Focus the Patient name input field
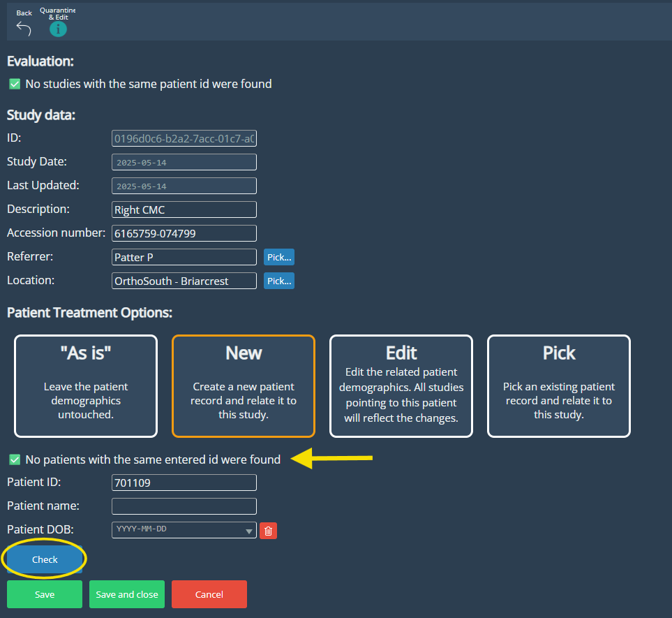 [x=184, y=506]
